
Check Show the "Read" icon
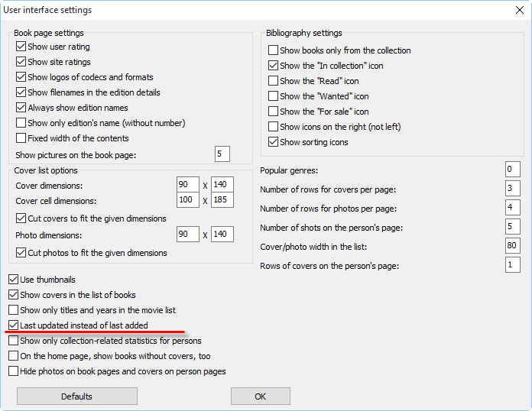coord(273,81)
